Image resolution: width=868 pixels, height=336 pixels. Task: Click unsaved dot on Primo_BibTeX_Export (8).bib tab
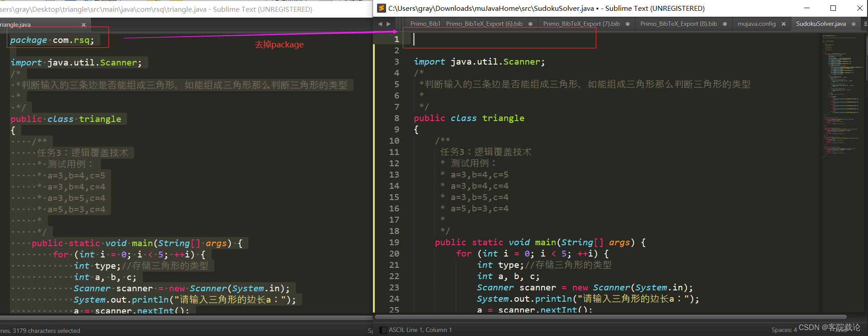[x=725, y=24]
